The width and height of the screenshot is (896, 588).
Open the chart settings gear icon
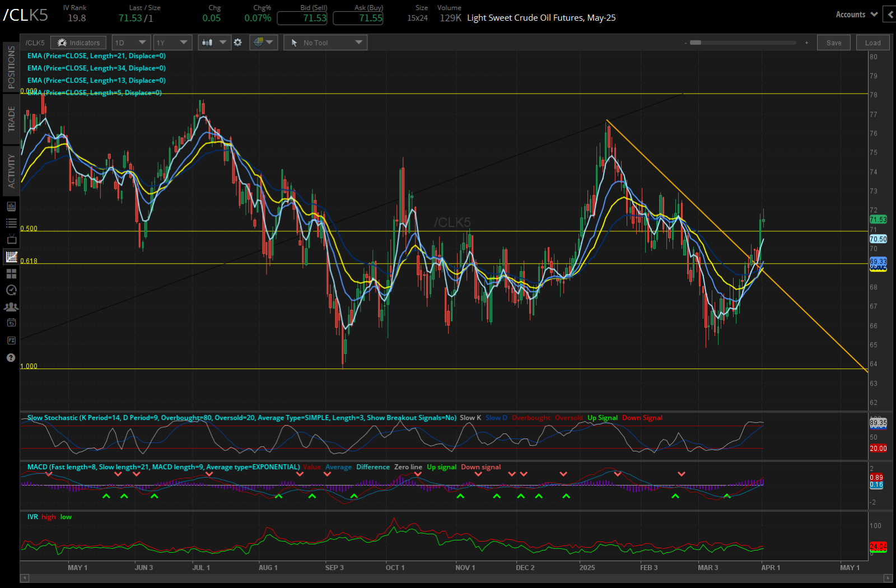pyautogui.click(x=238, y=42)
